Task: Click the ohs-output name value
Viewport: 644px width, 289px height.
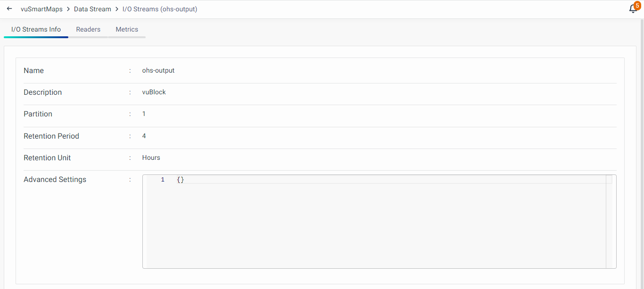Action: pos(158,71)
